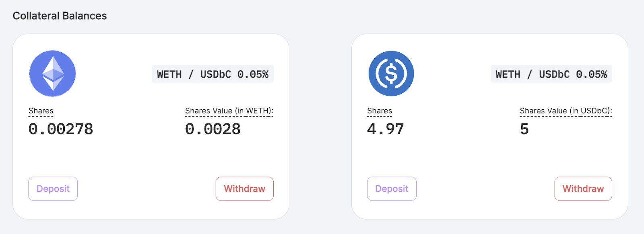Select the 4.97 shares amount

(x=385, y=129)
